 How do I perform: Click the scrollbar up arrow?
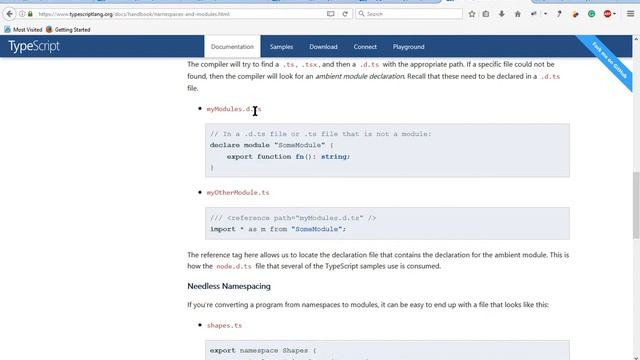point(636,39)
